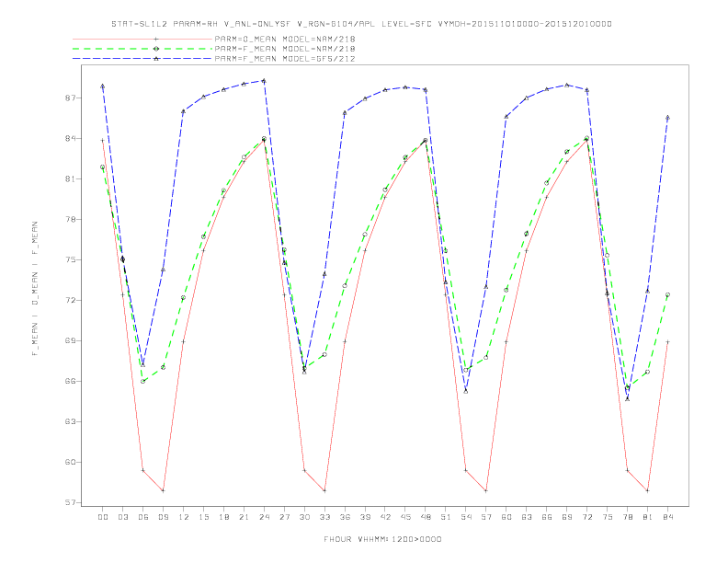Click x-axis forecast hour label 69
728x563 pixels.
point(567,517)
